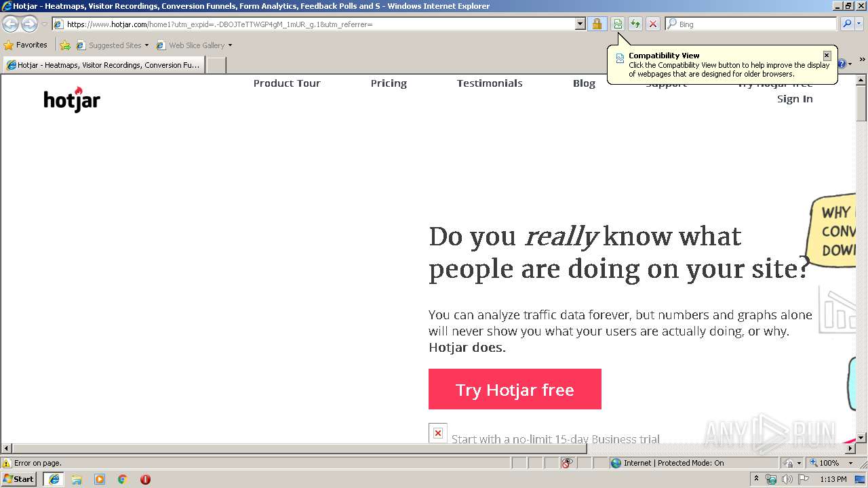This screenshot has height=488, width=868.
Task: Click the page error warning icon
Action: click(7, 463)
